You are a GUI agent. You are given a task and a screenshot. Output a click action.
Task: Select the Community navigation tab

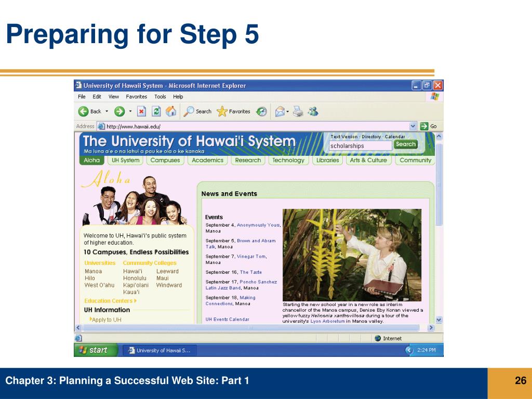(x=415, y=160)
